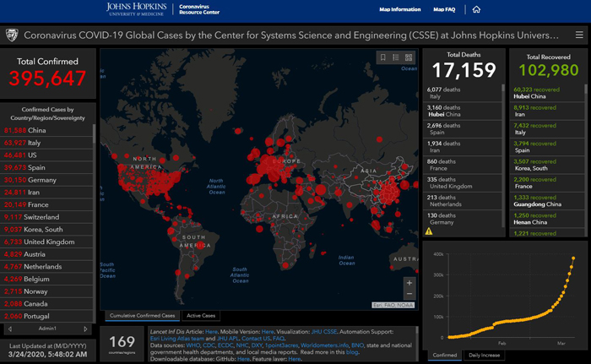Select the 2,715 Norway row
The width and height of the screenshot is (591, 364).
(x=46, y=291)
